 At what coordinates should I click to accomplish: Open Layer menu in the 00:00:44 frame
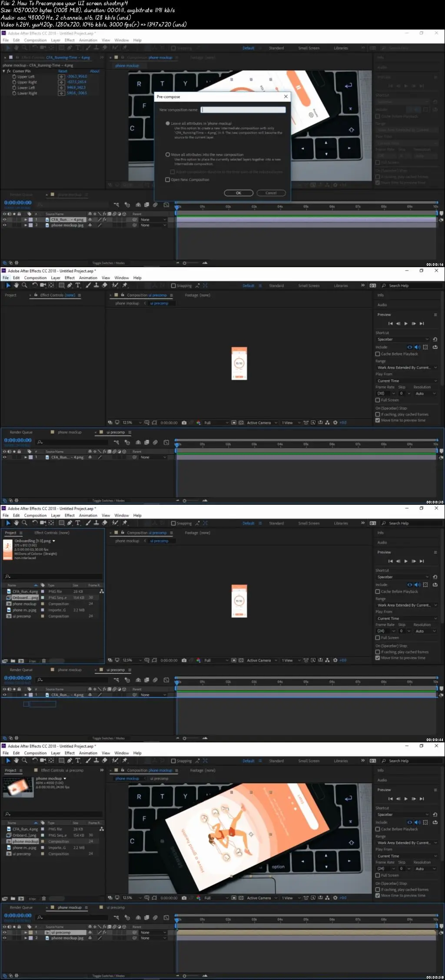coord(56,516)
